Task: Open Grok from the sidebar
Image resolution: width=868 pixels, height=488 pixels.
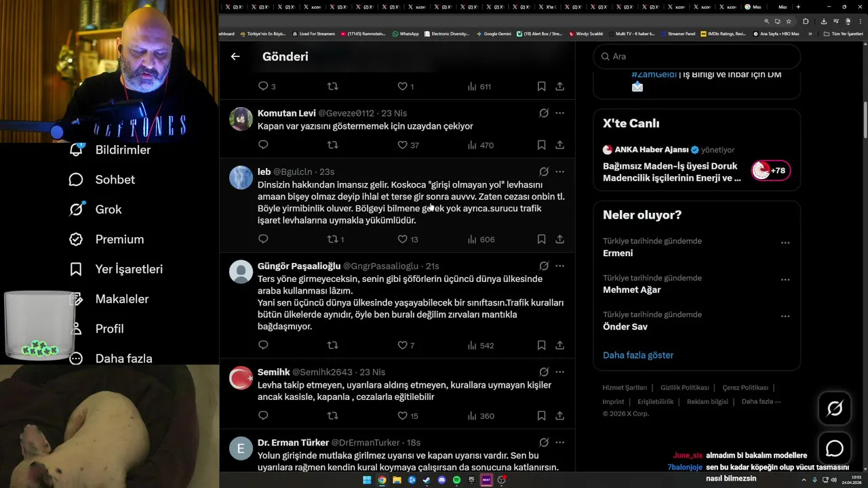Action: 95,209
